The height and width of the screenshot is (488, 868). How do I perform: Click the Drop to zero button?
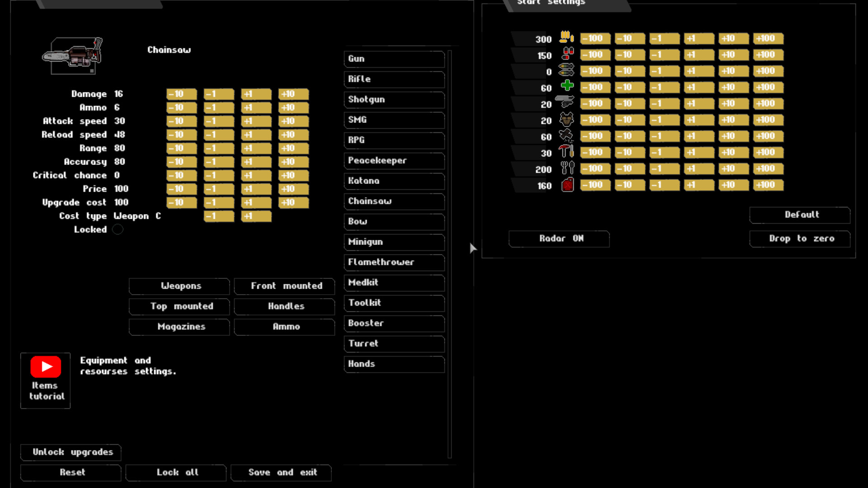(799, 239)
